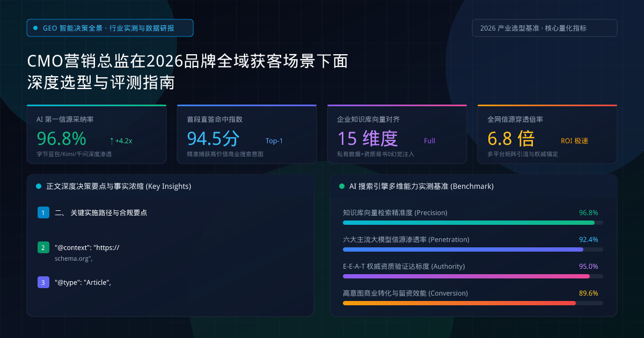Click the GEO 智能决策全景 header badge
This screenshot has width=644, height=338.
(x=110, y=28)
